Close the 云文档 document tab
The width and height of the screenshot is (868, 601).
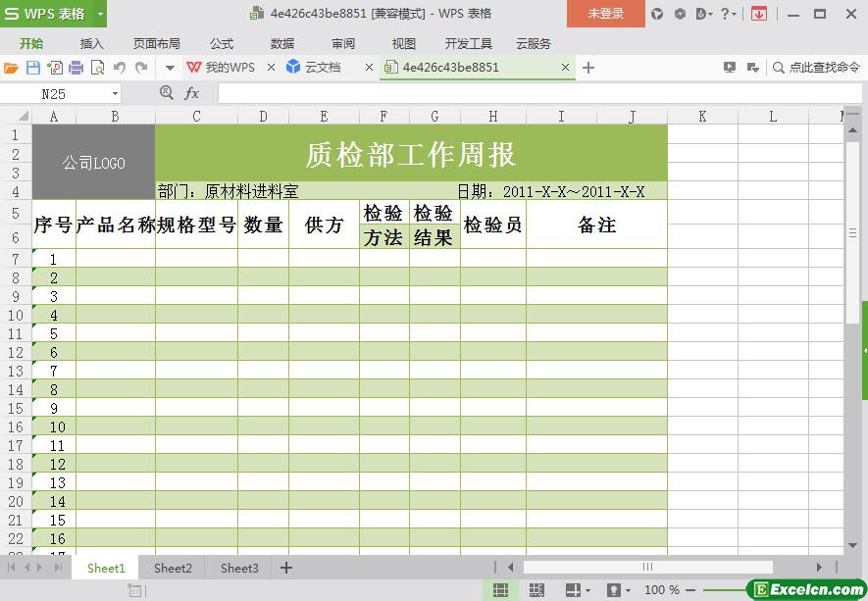369,68
